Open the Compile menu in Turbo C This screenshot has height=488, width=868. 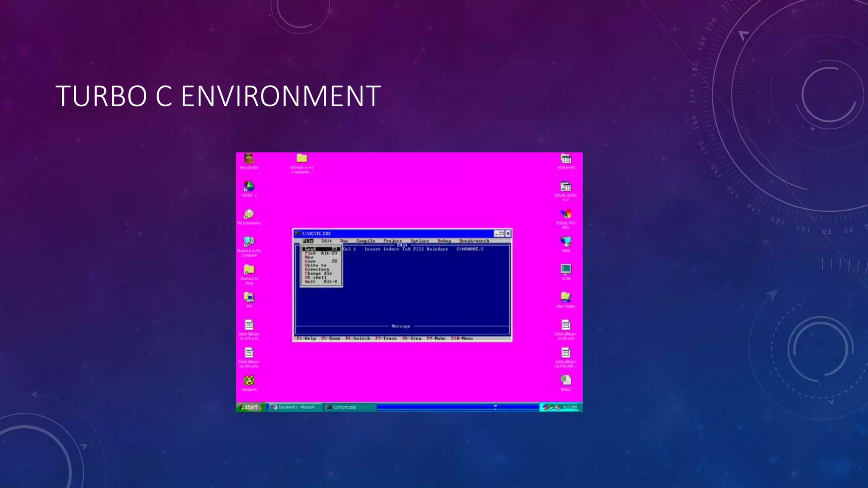tap(365, 241)
